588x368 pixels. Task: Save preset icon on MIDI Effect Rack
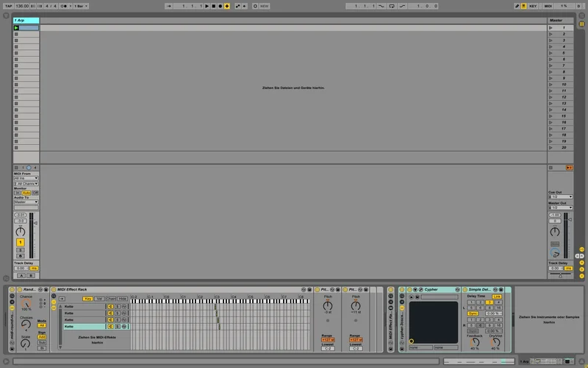tap(309, 289)
